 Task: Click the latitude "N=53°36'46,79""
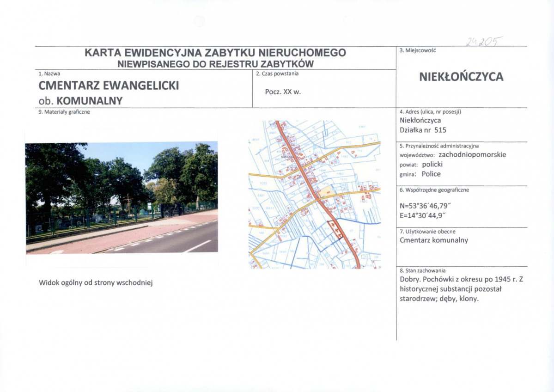click(x=426, y=206)
